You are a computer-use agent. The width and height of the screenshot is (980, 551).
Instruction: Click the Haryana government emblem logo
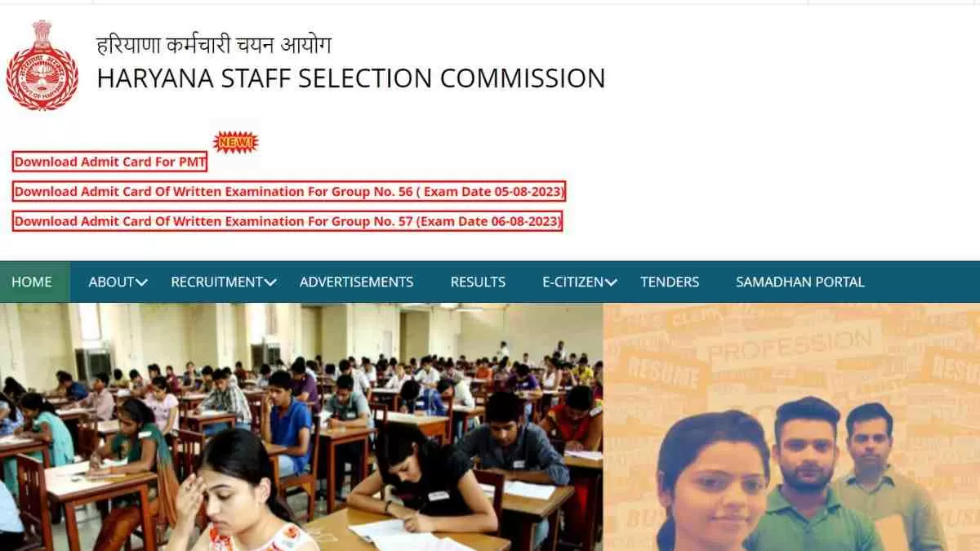coord(42,65)
